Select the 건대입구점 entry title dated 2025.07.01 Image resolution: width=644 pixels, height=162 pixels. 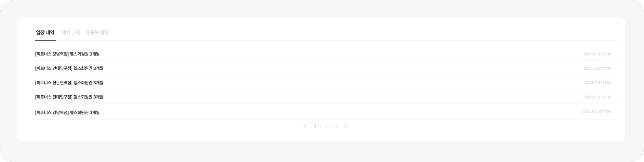[69, 97]
